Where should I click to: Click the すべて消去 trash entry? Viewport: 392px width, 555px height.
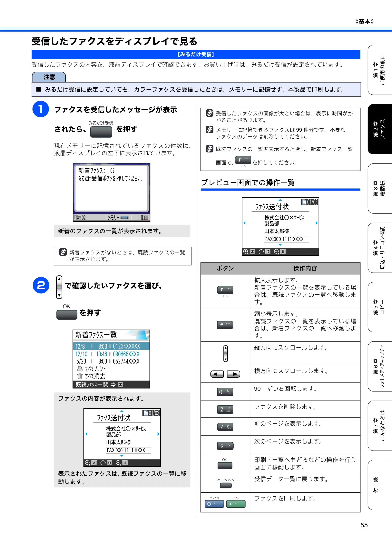coord(91,376)
